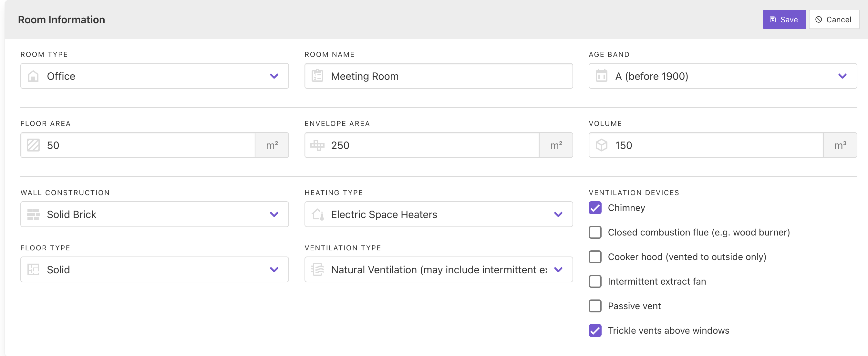Click the clipboard icon in Room Name field
The width and height of the screenshot is (868, 356).
coord(317,76)
